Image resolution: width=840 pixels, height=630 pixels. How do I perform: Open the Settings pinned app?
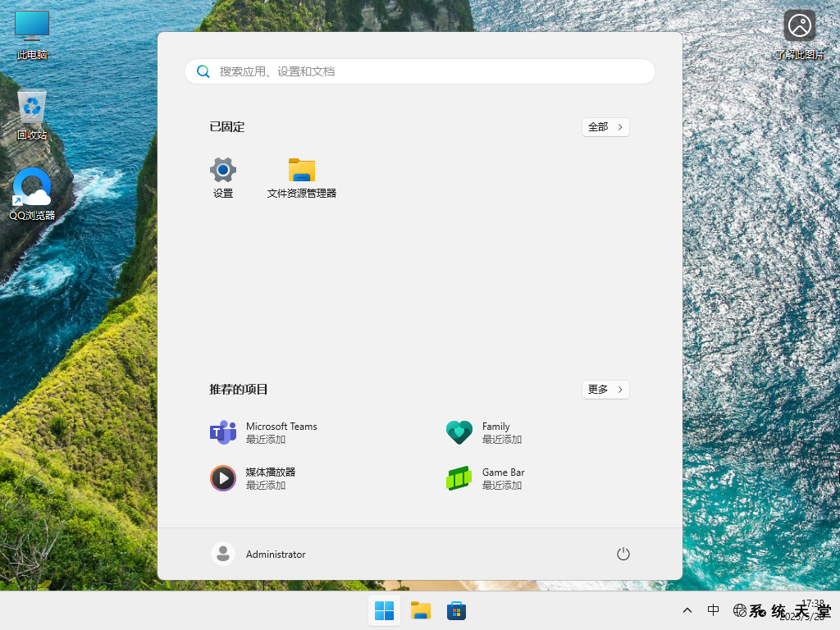tap(223, 178)
